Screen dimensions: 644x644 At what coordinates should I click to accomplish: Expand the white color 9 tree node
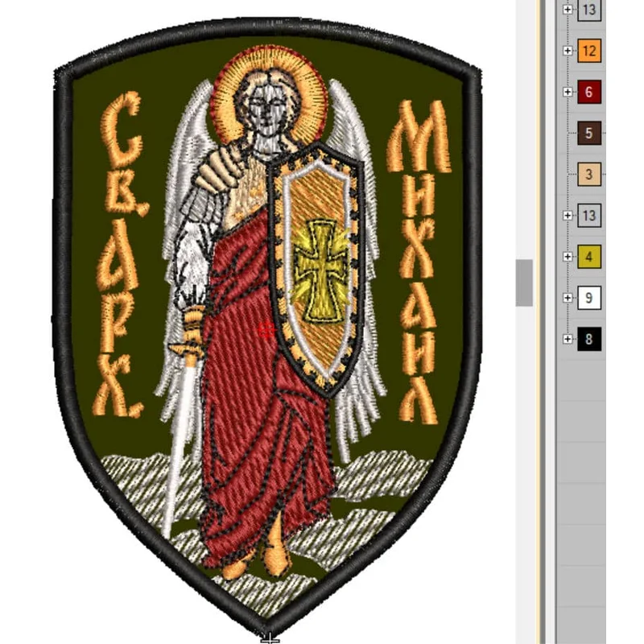click(x=568, y=298)
